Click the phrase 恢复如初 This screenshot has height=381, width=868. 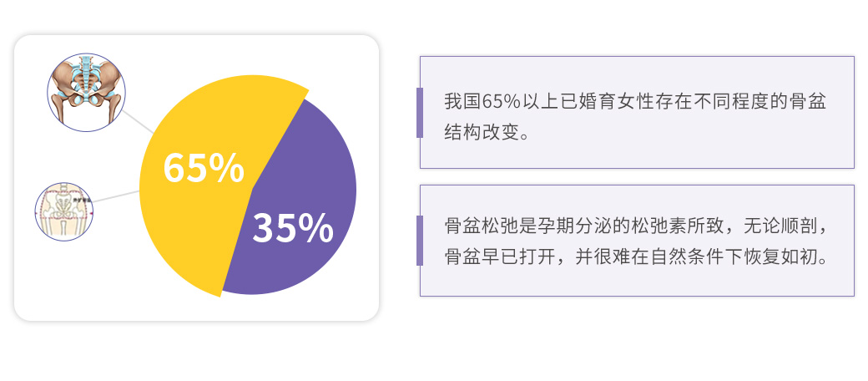click(785, 256)
